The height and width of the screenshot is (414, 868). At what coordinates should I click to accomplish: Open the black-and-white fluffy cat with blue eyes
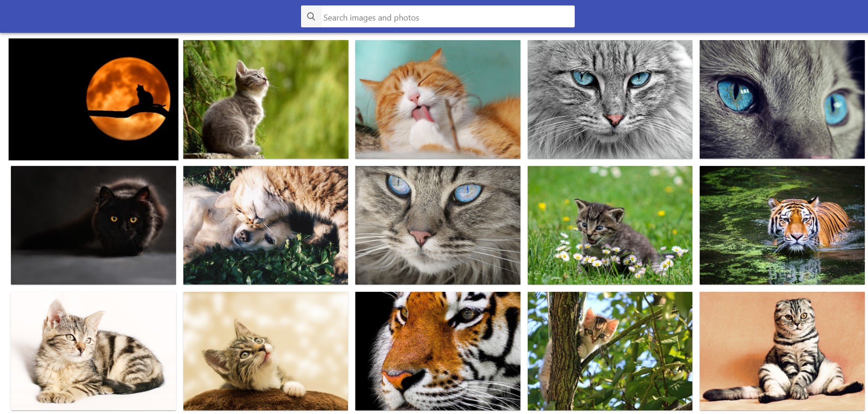[x=610, y=99]
